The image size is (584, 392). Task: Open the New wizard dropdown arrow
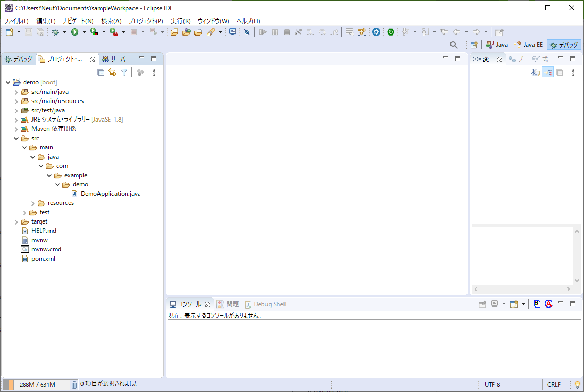[x=19, y=32]
